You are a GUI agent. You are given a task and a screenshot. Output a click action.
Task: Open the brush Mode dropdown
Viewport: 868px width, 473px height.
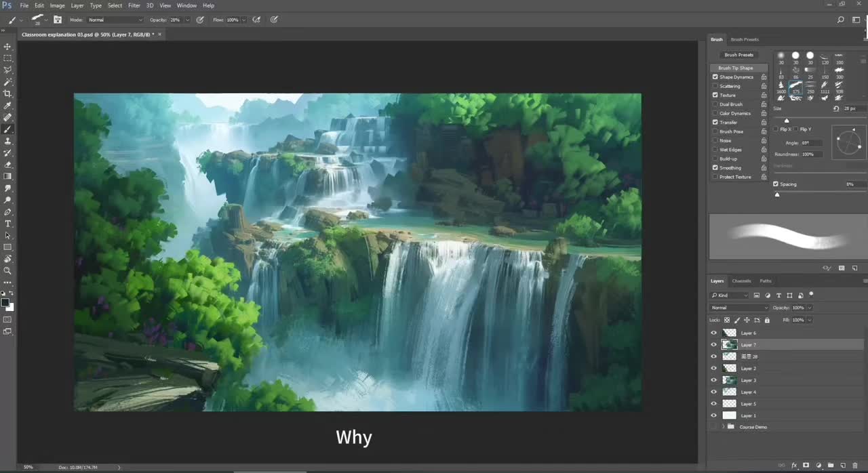pyautogui.click(x=115, y=20)
